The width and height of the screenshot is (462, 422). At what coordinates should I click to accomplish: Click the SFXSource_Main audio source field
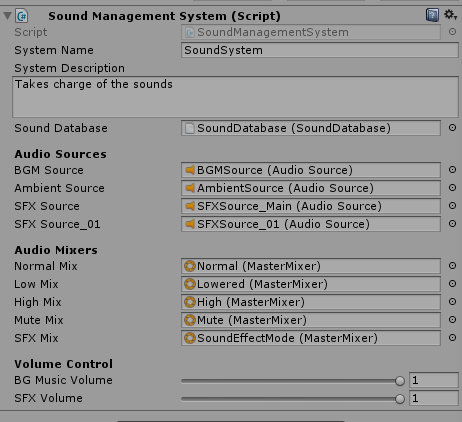pos(311,206)
